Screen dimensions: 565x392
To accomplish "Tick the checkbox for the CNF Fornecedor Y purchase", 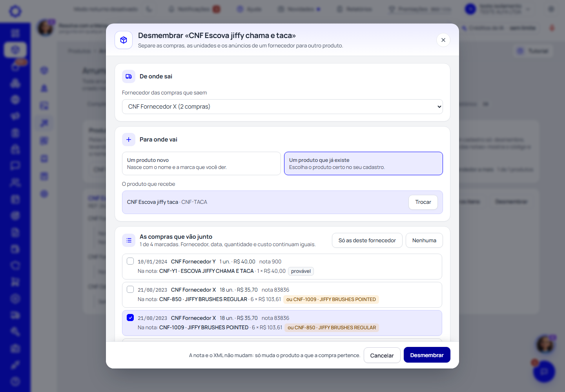I will click(130, 261).
